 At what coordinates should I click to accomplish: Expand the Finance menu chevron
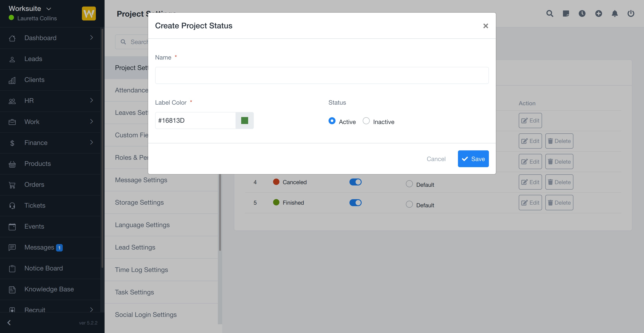point(92,143)
